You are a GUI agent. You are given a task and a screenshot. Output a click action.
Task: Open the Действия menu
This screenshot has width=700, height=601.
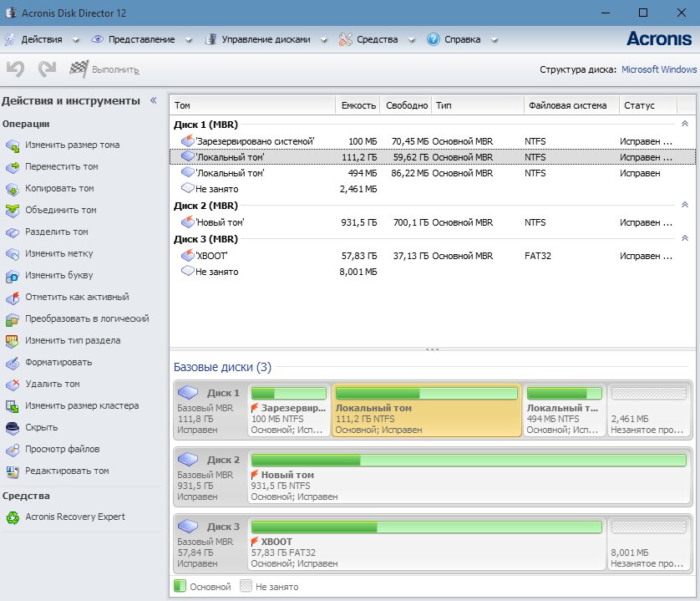click(42, 39)
